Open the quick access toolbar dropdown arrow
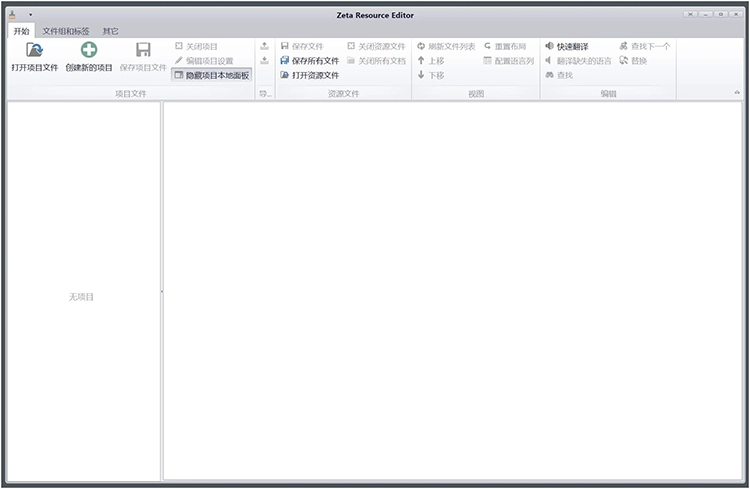 [30, 15]
